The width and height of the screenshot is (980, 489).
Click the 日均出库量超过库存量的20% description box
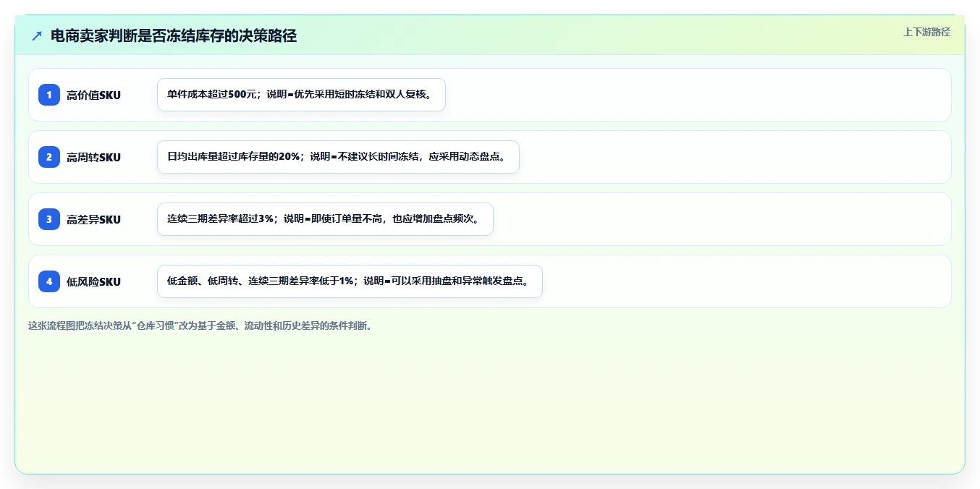(x=338, y=157)
